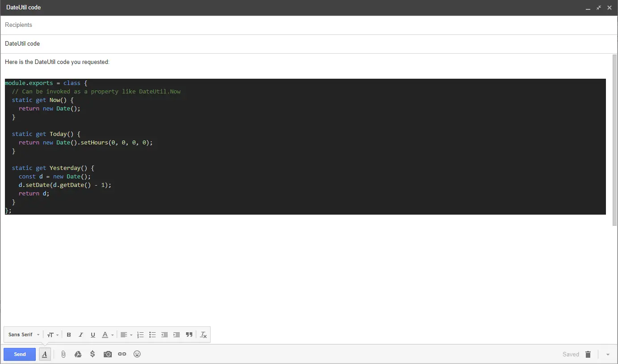618x364 pixels.
Task: Click the "module.exports = class {" line
Action: 46,83
